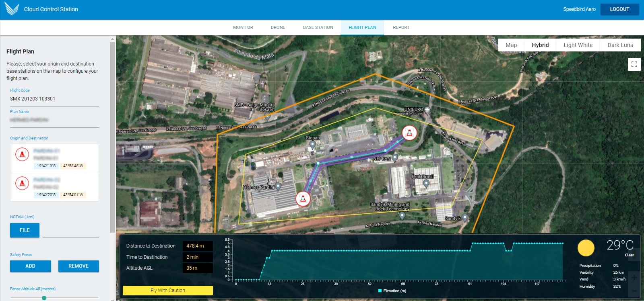Adjust the Fence Altitude slider handle
Image resolution: width=644 pixels, height=301 pixels.
coord(44,298)
